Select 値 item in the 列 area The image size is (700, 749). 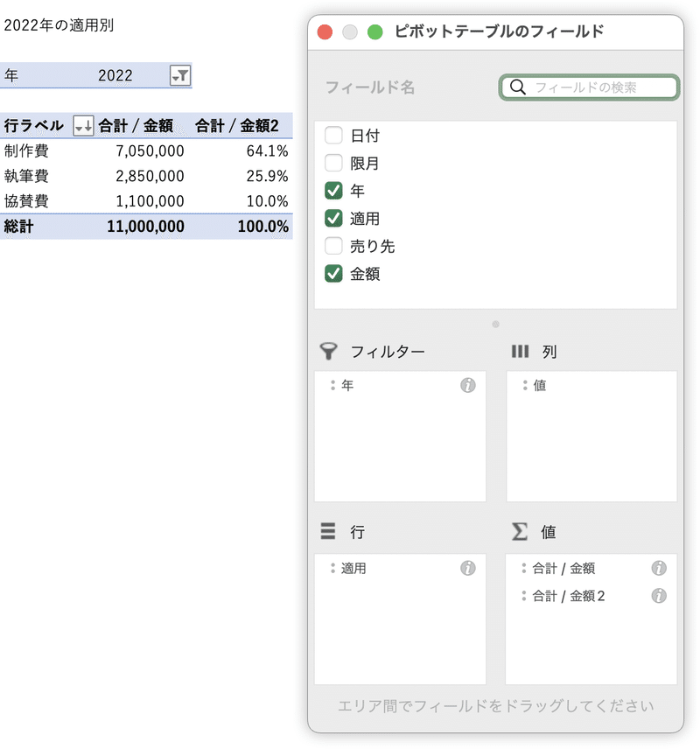tap(591, 385)
